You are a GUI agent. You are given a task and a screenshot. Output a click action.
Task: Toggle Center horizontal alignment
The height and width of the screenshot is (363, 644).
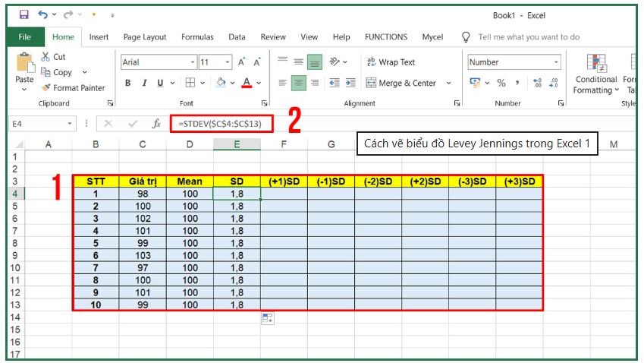(299, 83)
